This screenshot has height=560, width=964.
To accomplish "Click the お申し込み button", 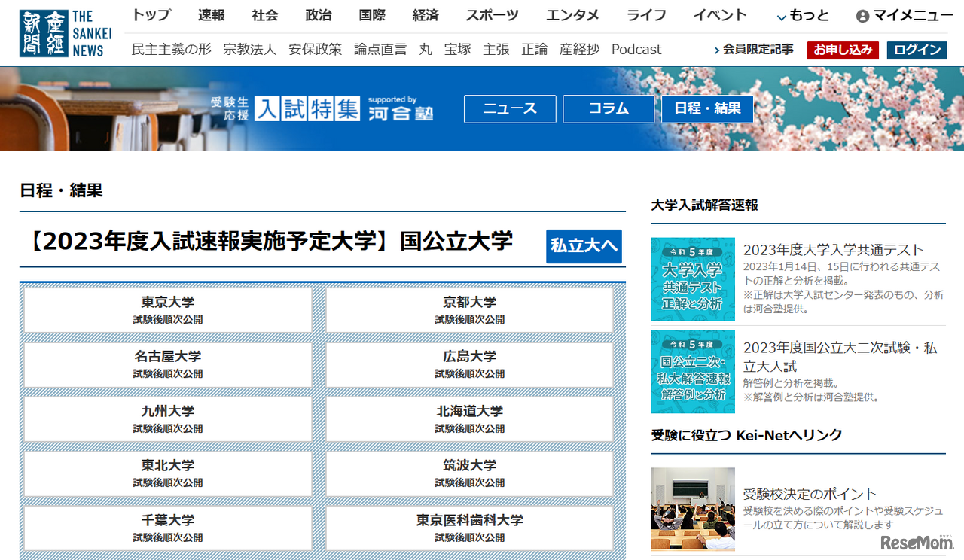I will (x=843, y=50).
